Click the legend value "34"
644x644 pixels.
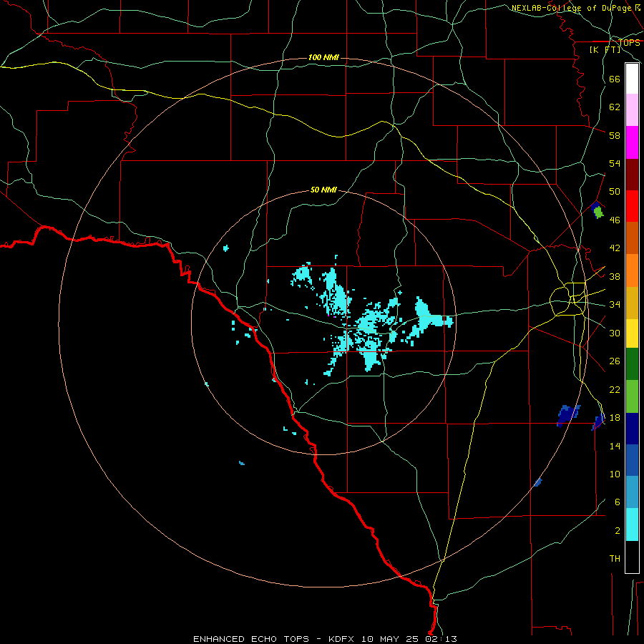point(615,305)
